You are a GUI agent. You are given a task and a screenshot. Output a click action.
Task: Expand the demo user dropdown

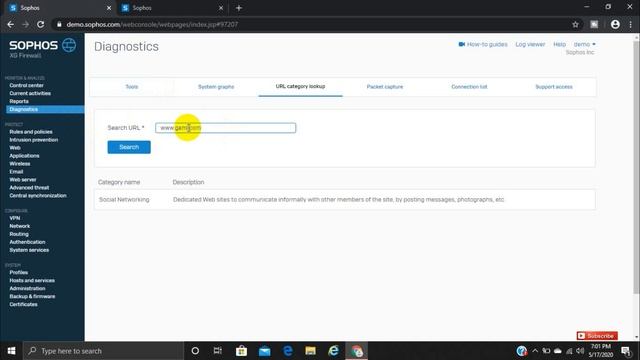coord(584,44)
